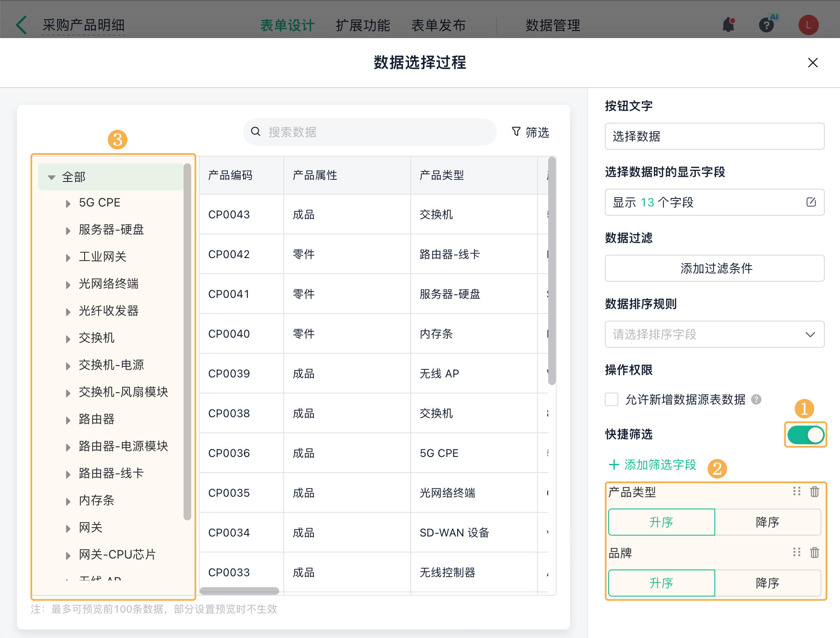The width and height of the screenshot is (840, 638).
Task: Expand the 交换机 tree node
Action: (68, 339)
